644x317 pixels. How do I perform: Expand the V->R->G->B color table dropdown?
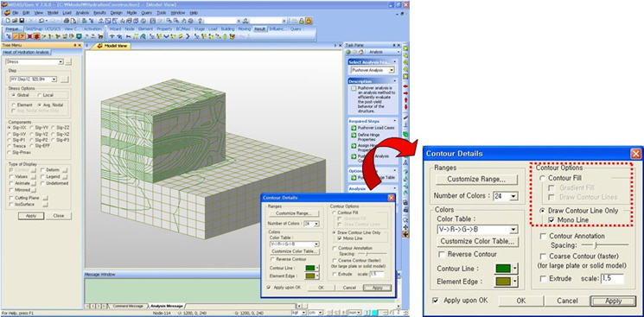(513, 230)
